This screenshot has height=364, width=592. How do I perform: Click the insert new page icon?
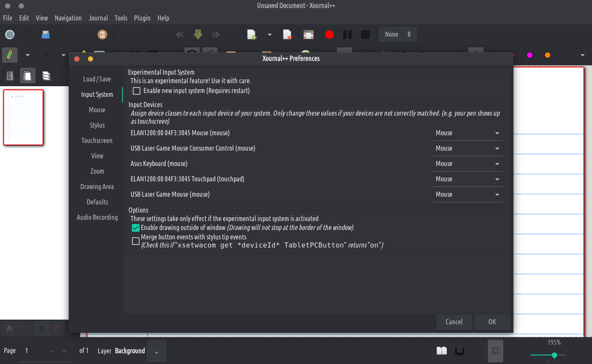point(252,35)
